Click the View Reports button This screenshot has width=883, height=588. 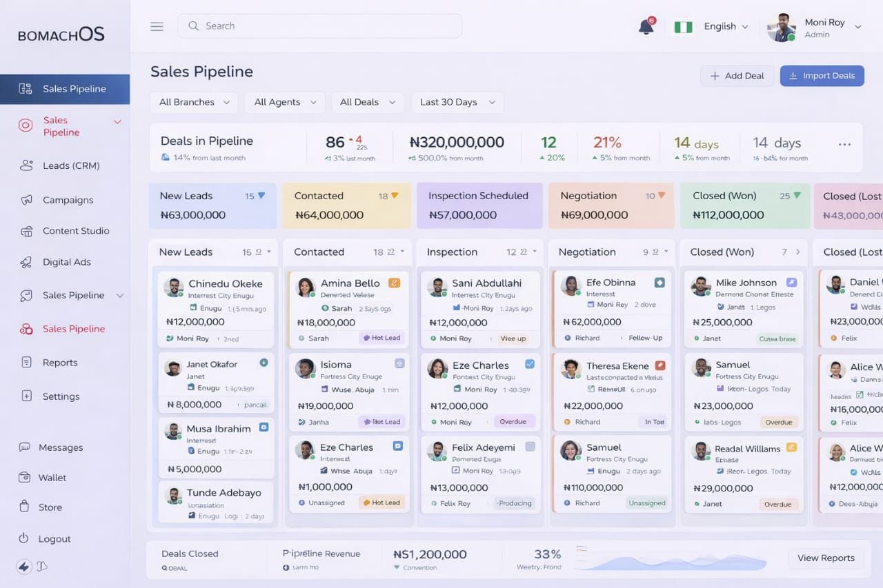pos(826,558)
